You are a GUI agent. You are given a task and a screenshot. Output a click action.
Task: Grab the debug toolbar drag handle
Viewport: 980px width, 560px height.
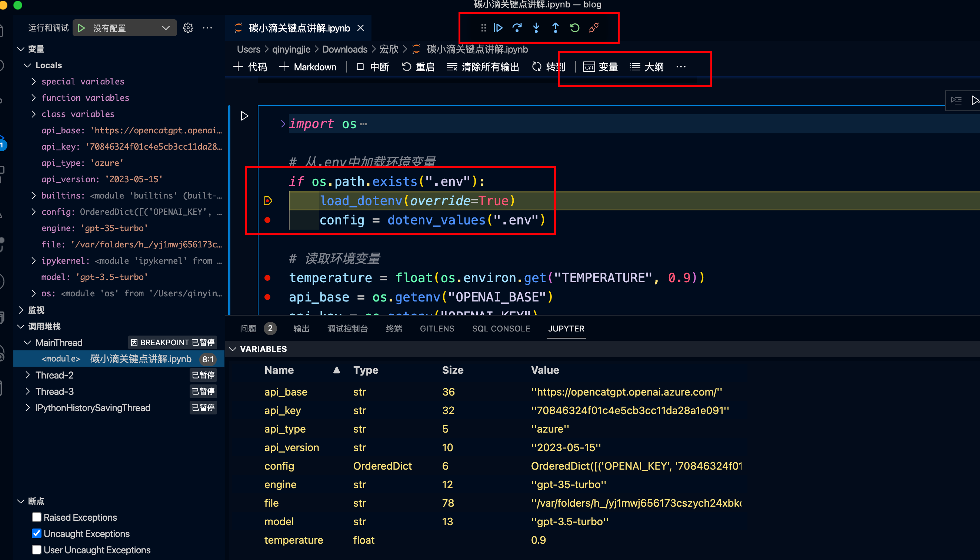pyautogui.click(x=483, y=28)
